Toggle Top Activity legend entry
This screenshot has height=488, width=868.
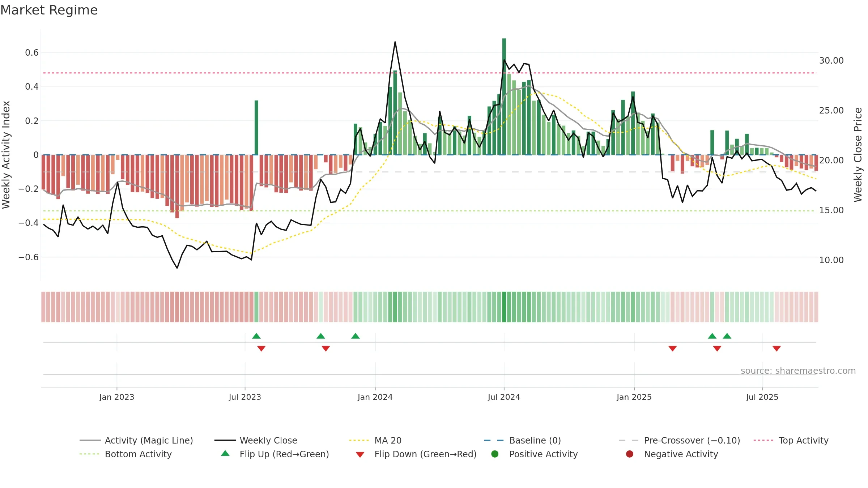pyautogui.click(x=791, y=440)
